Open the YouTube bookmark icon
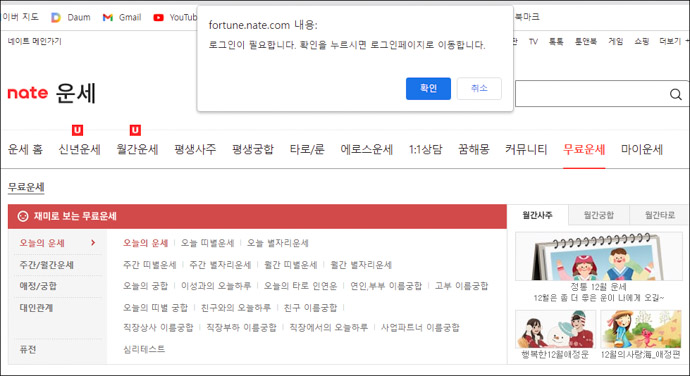This screenshot has width=690, height=376. (x=158, y=18)
